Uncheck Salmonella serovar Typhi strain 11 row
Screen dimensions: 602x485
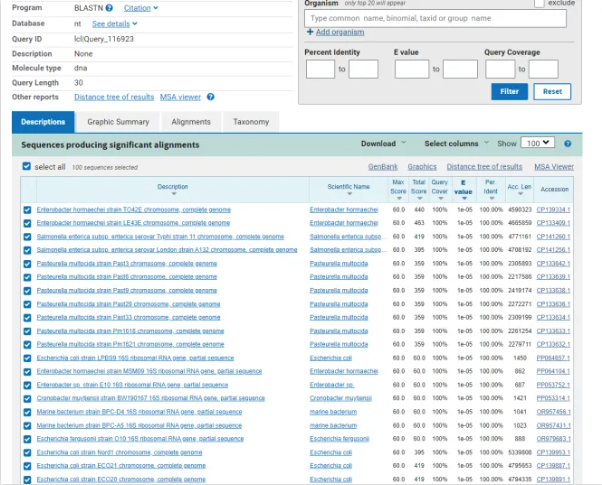click(x=27, y=237)
